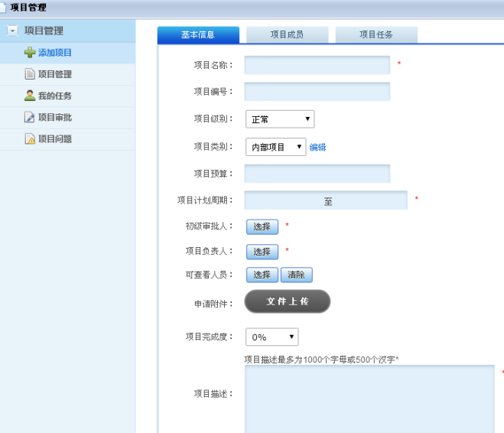Open the 项目类别 dropdown
This screenshot has height=433, width=504.
click(275, 147)
